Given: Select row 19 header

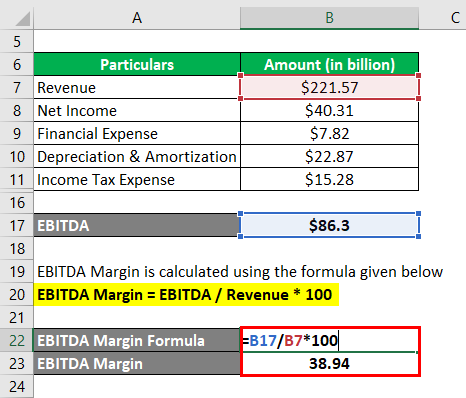Looking at the screenshot, I should click(17, 271).
